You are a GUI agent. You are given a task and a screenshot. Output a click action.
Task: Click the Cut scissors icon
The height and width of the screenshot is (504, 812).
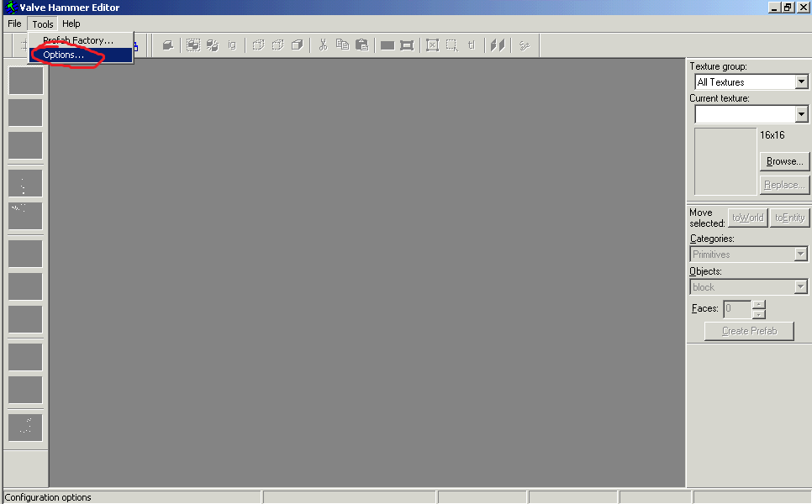323,45
